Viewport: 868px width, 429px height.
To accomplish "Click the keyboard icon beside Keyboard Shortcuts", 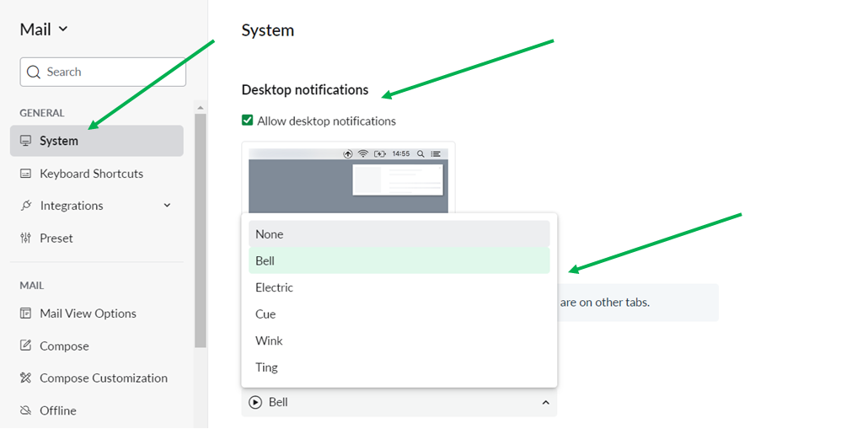I will (25, 174).
